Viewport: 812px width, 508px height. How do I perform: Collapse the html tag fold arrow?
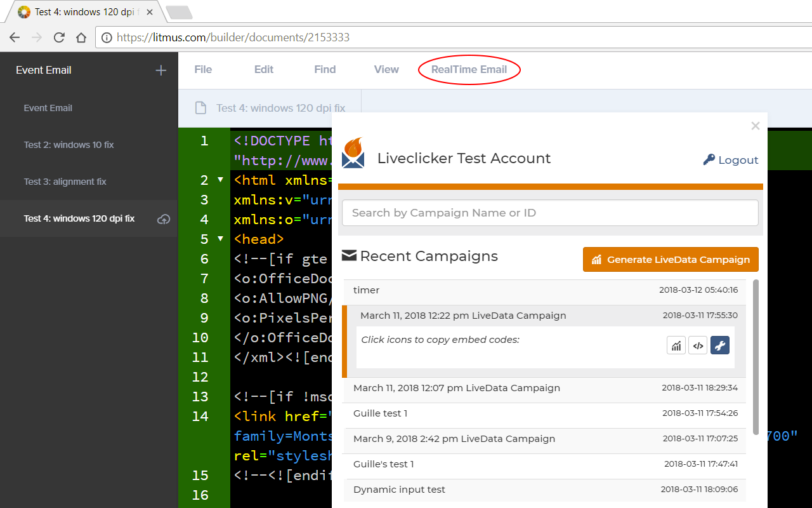220,180
